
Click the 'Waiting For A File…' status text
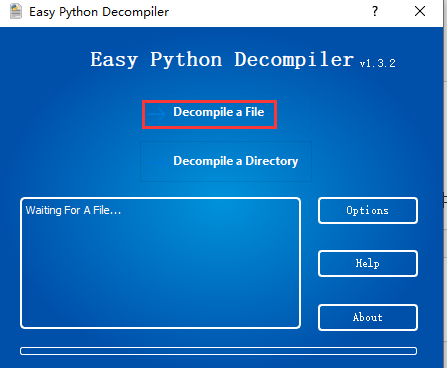[x=73, y=210]
